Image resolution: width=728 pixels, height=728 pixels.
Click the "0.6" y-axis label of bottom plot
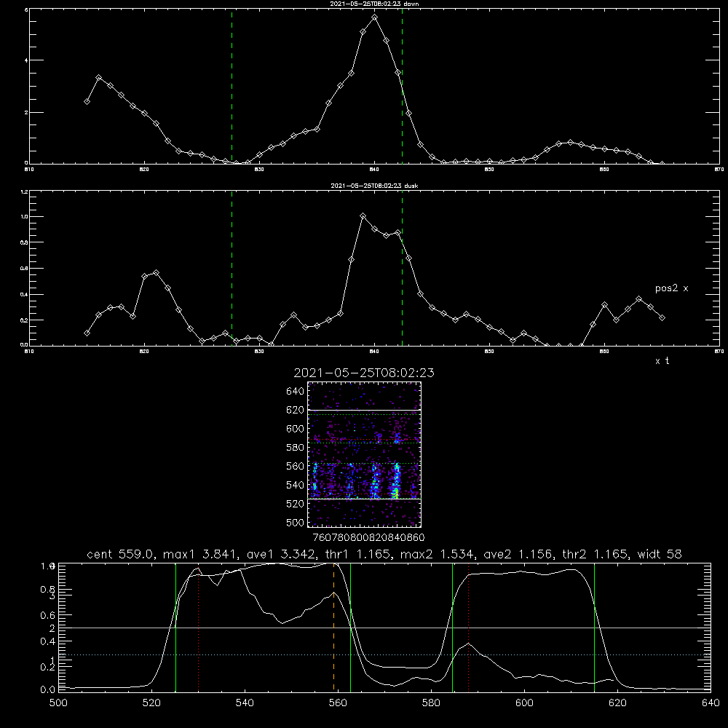tap(48, 615)
